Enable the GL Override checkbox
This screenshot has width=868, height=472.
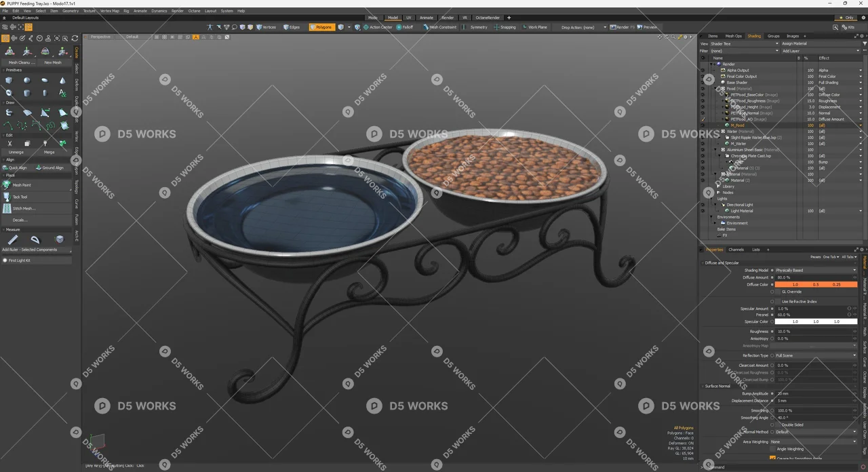point(778,292)
